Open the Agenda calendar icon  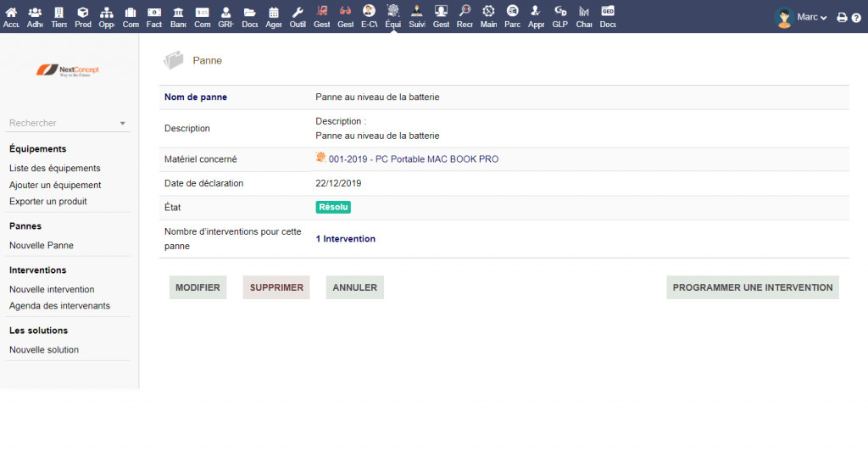pos(273,16)
